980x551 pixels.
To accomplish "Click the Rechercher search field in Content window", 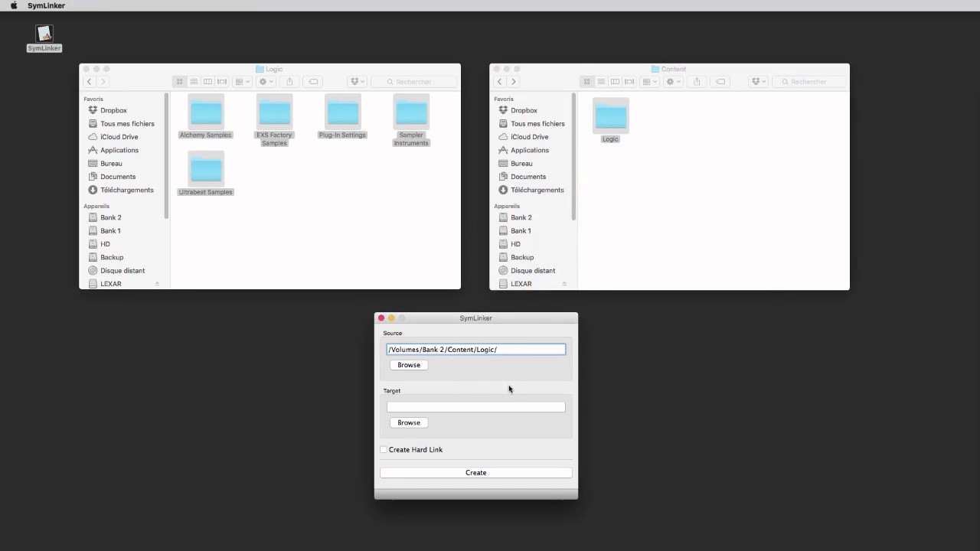I will (x=810, y=82).
